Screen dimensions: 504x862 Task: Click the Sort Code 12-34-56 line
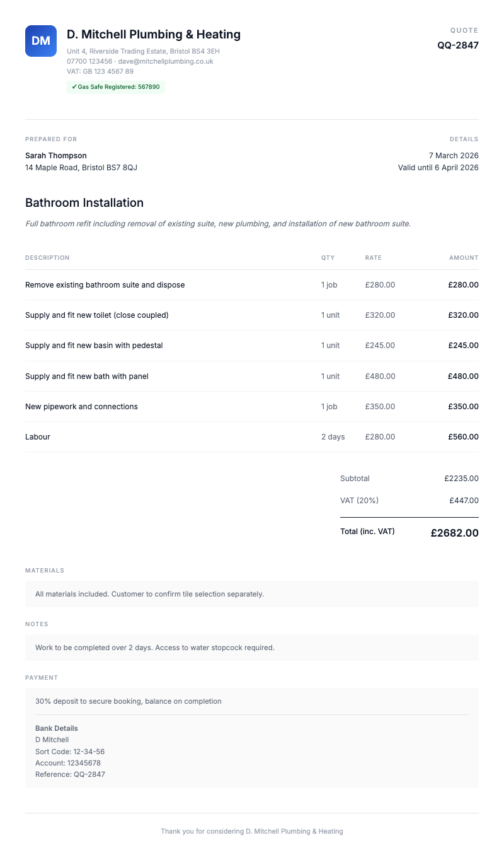(x=70, y=752)
